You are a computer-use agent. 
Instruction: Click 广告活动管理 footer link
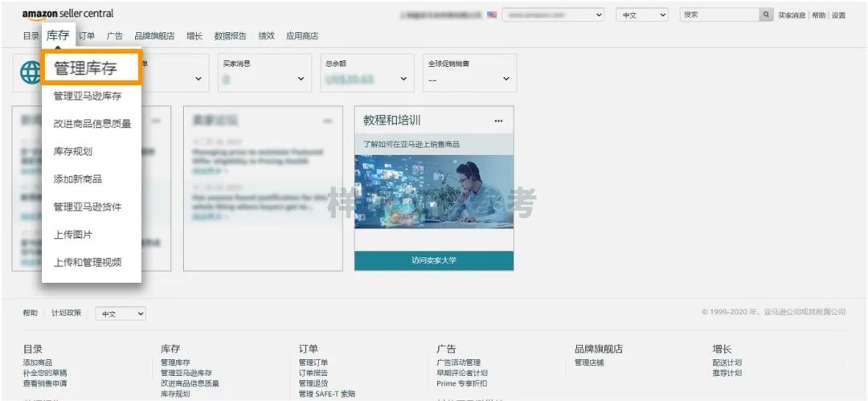pyautogui.click(x=458, y=362)
